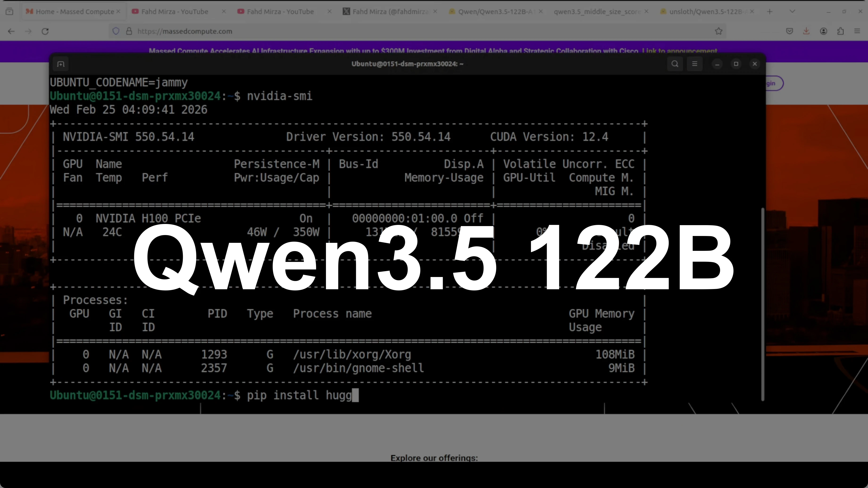
Task: Open the browser extensions icon
Action: [840, 31]
